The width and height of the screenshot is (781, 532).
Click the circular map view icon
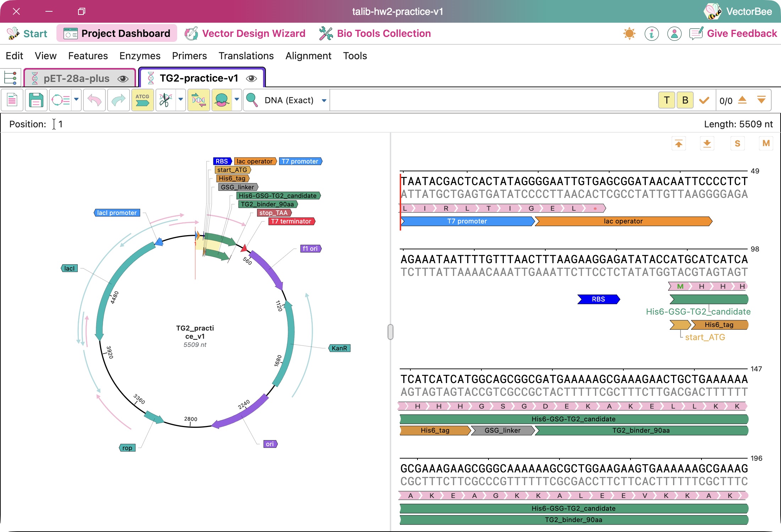61,100
